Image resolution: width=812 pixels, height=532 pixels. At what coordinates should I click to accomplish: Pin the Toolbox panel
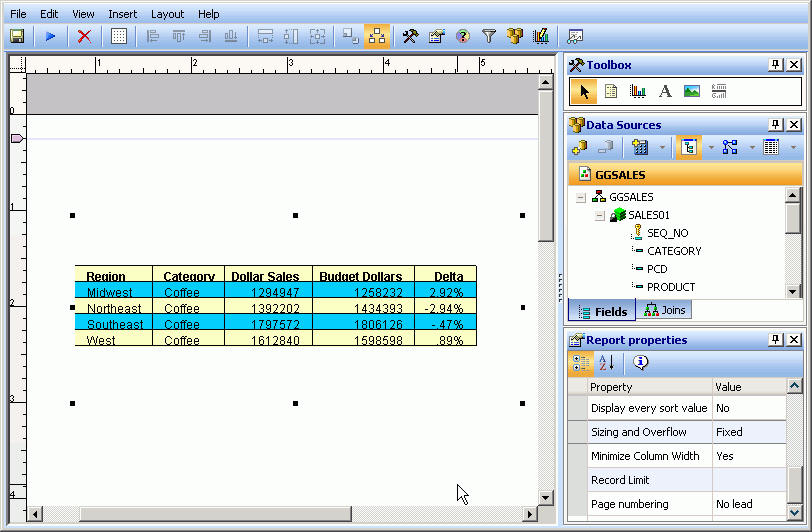coord(775,65)
